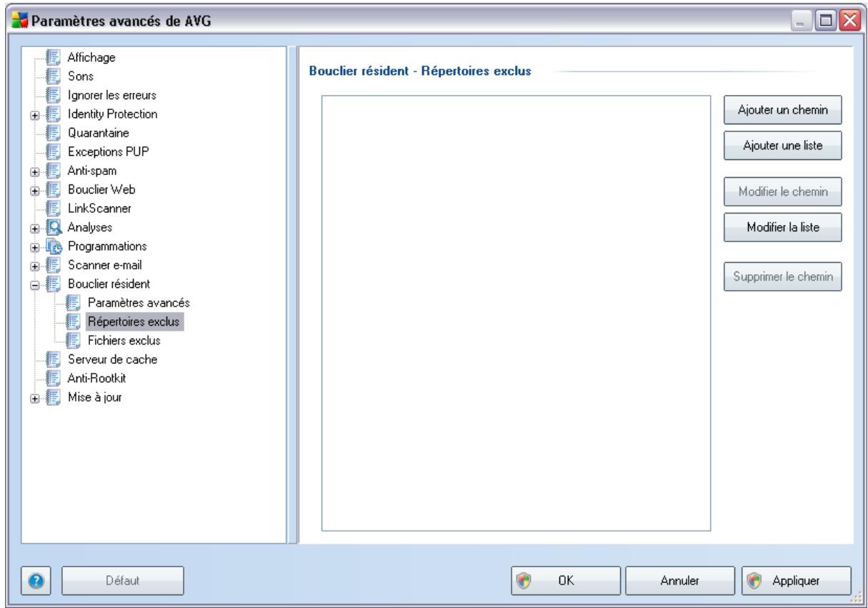This screenshot has width=868, height=608.
Task: Select Paramètres avancés under Bouclier résident
Action: tap(138, 303)
